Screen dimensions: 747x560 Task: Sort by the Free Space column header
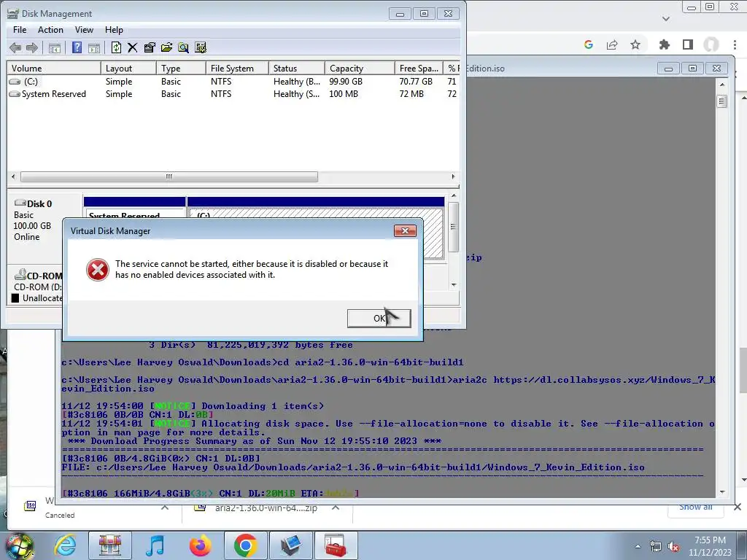[419, 68]
